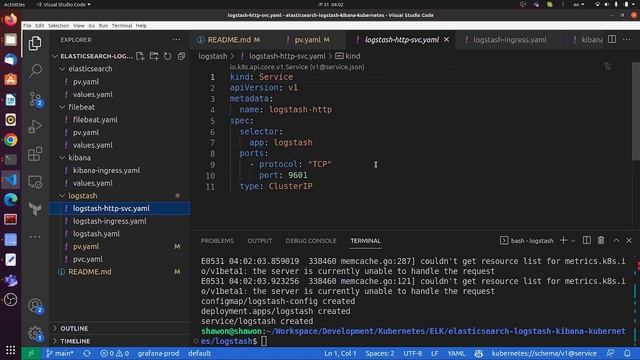The image size is (640, 360).
Task: Click terminal prompt input area
Action: click(x=264, y=341)
